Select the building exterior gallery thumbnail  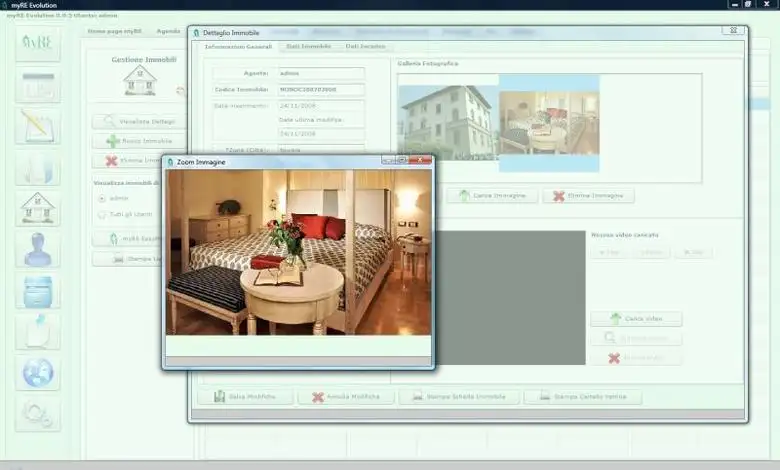(447, 120)
